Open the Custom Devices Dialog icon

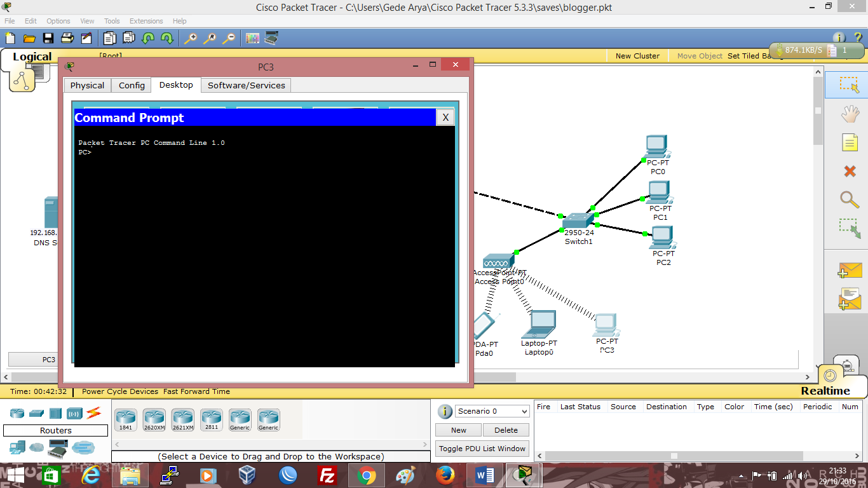271,38
